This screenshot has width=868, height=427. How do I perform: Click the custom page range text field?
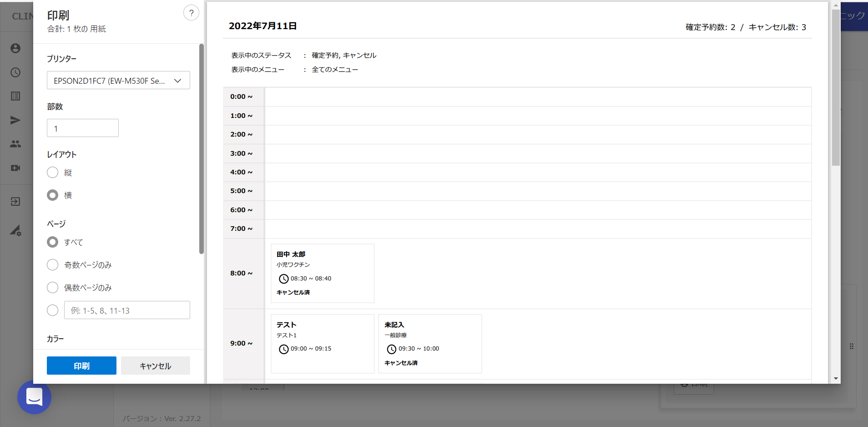(127, 310)
